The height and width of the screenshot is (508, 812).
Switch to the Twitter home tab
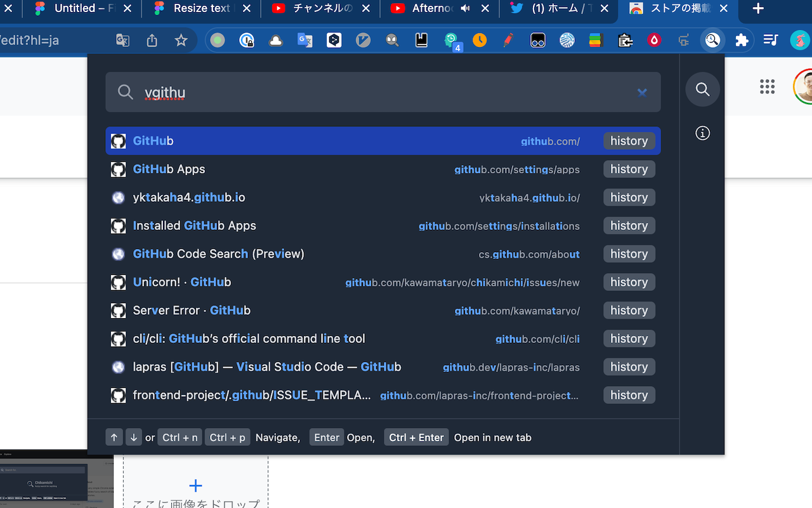[x=558, y=9]
